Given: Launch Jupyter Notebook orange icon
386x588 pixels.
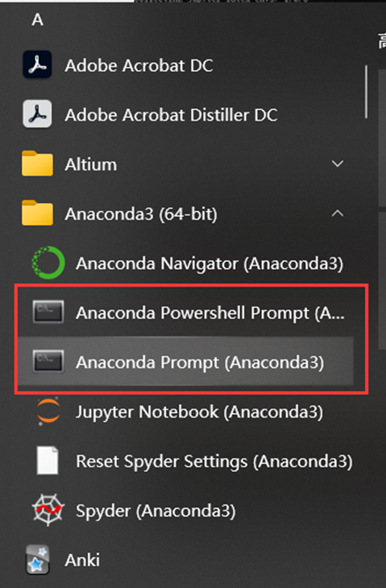Looking at the screenshot, I should coord(48,411).
